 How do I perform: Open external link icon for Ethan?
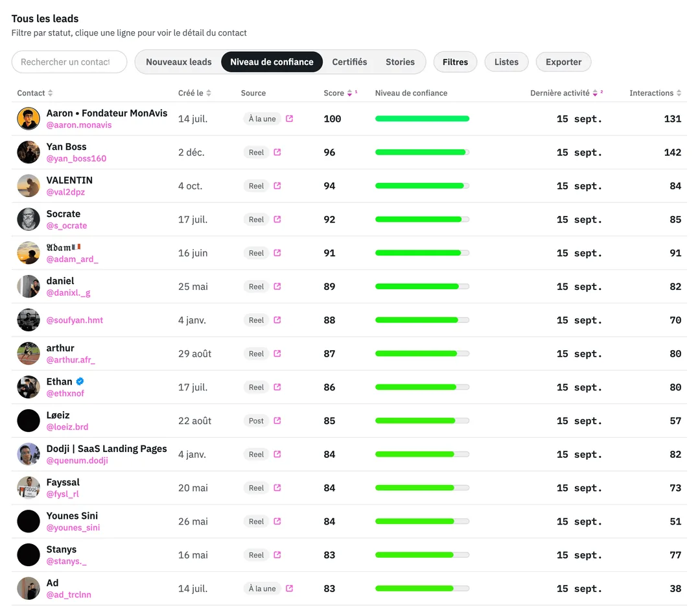coord(277,387)
